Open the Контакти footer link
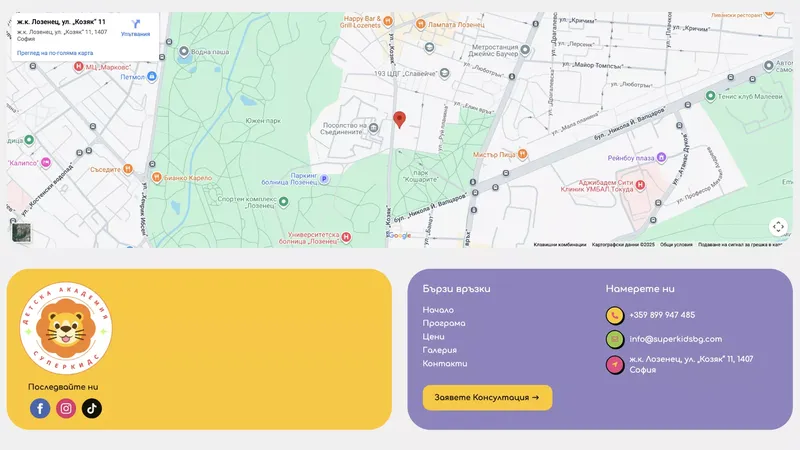 (444, 363)
